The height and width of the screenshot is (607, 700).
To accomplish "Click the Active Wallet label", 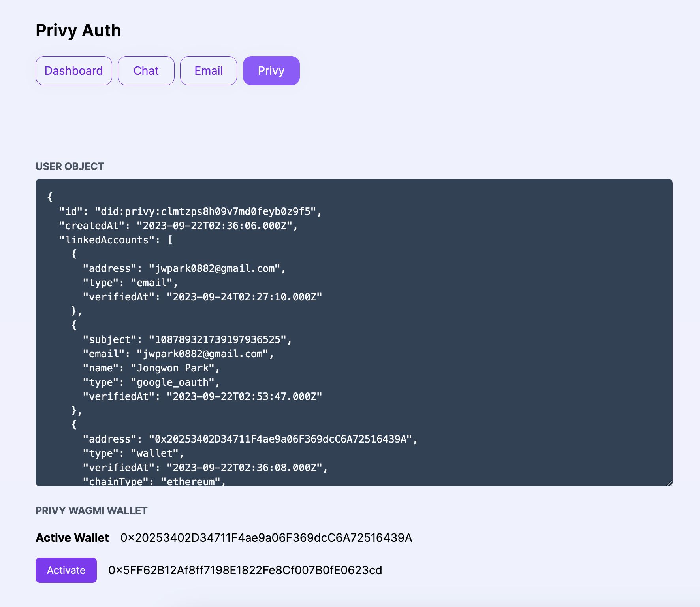I will point(72,538).
